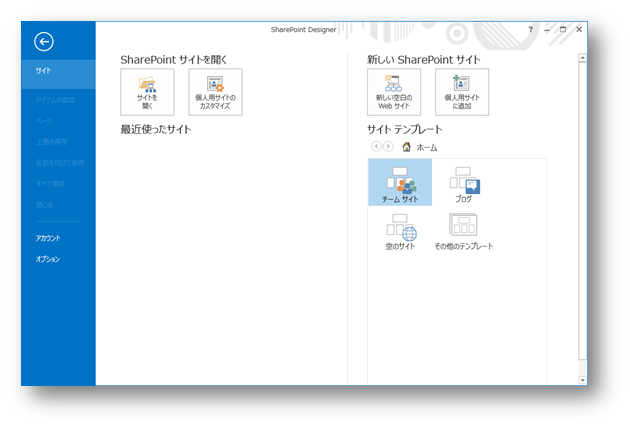Open Help with the question mark icon

coord(531,30)
